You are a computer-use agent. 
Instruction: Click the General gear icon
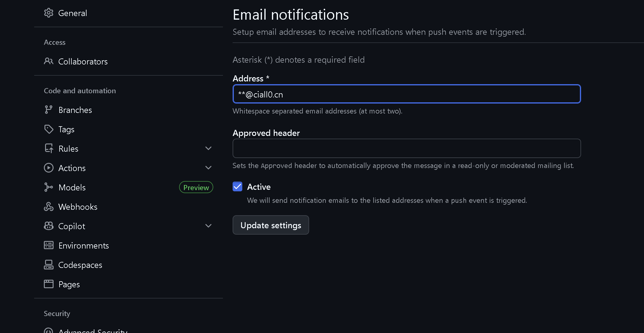click(48, 13)
